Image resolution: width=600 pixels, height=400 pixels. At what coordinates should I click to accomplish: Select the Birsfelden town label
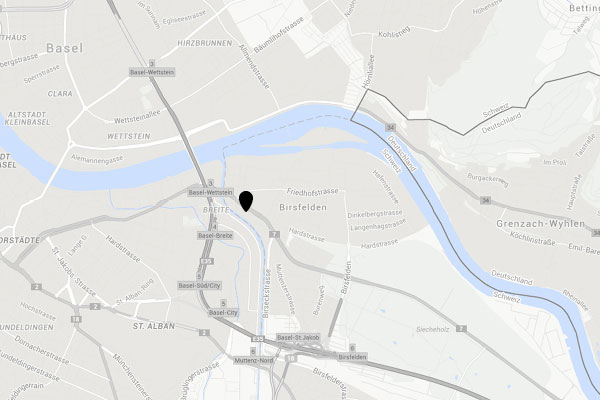tap(303, 207)
